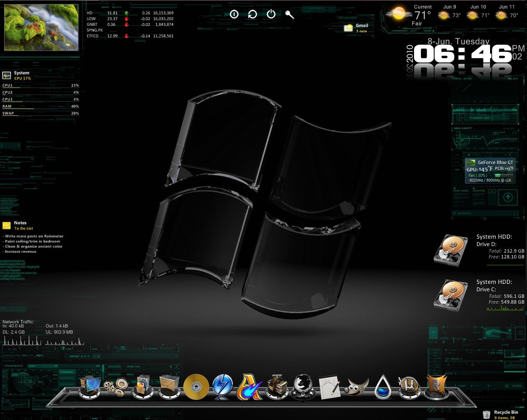Open the Gmail envelope icon
This screenshot has height=420, width=527.
tap(348, 28)
